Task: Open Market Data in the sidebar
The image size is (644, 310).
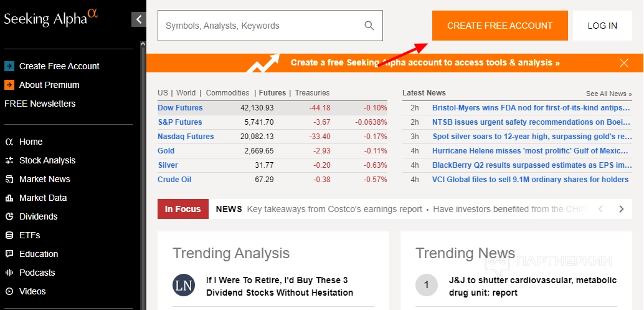Action: (x=43, y=198)
